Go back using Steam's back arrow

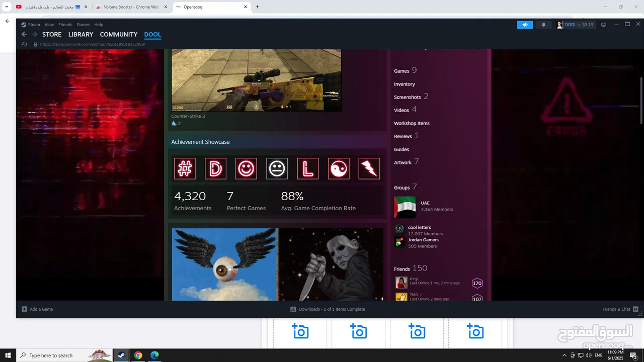tap(24, 34)
